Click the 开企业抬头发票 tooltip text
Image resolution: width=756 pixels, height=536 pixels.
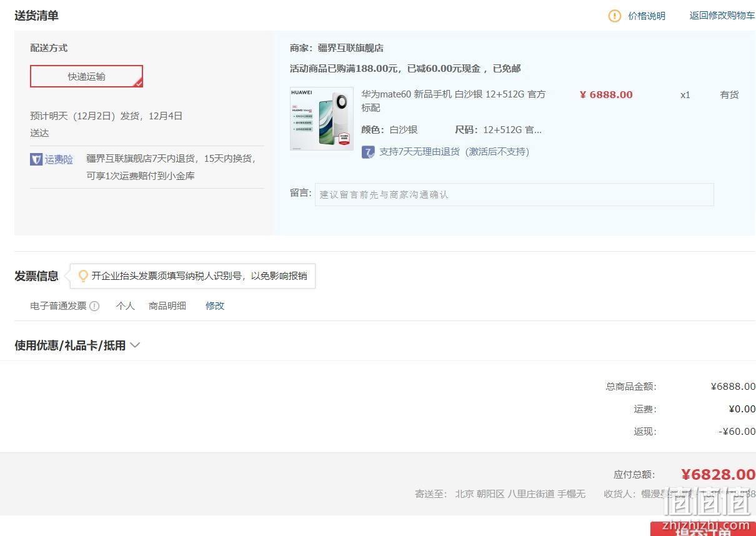[199, 275]
